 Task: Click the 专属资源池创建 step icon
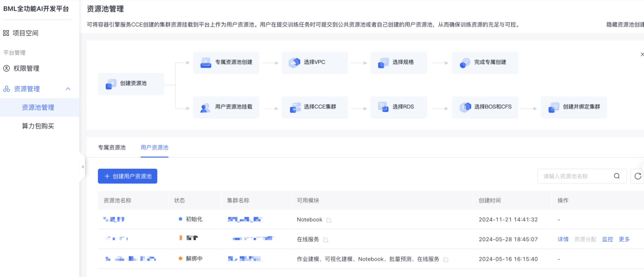click(206, 63)
